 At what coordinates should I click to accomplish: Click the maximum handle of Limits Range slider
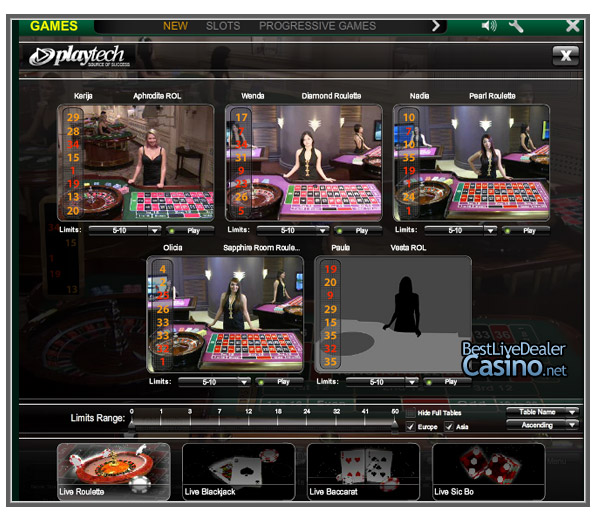395,425
